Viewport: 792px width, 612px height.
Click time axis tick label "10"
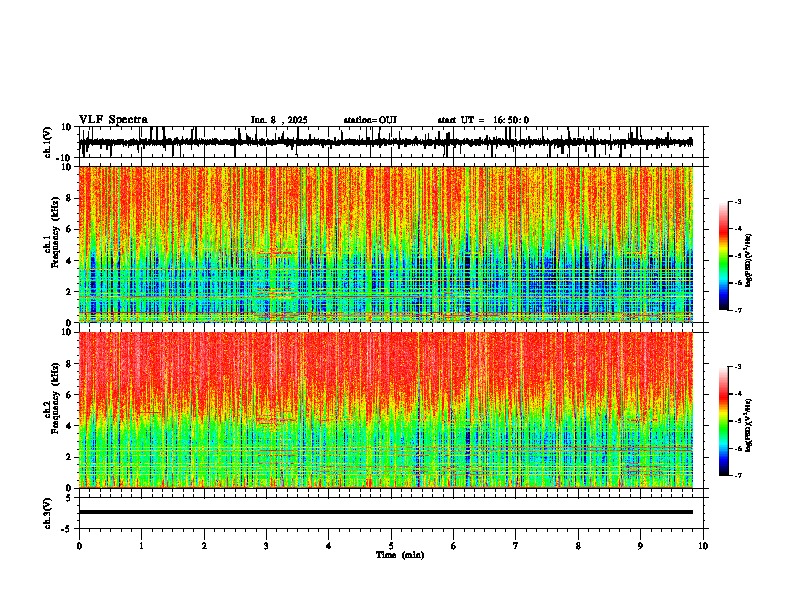pyautogui.click(x=703, y=546)
